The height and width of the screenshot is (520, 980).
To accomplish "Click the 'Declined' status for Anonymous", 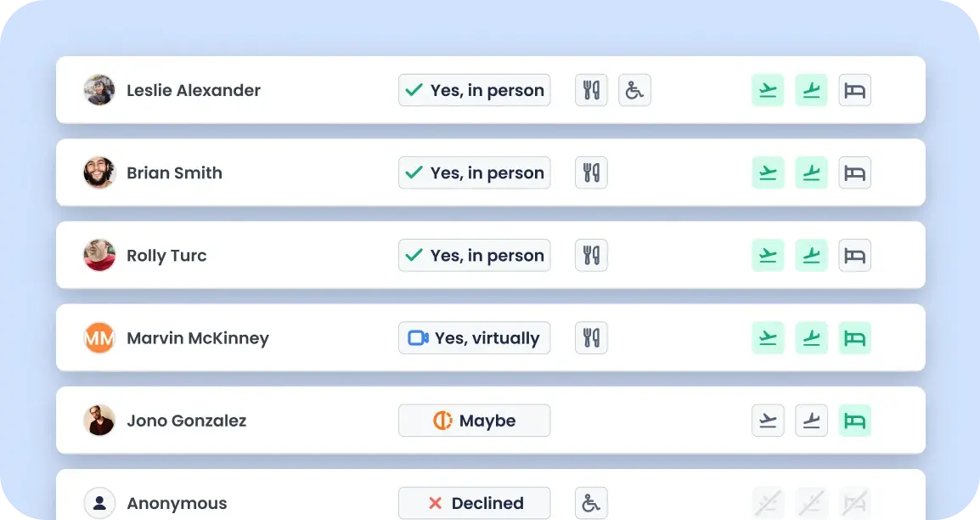I will 475,502.
